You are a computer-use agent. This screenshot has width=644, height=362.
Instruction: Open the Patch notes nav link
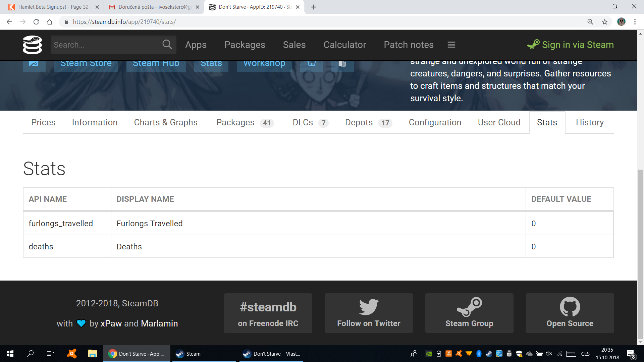(409, 45)
